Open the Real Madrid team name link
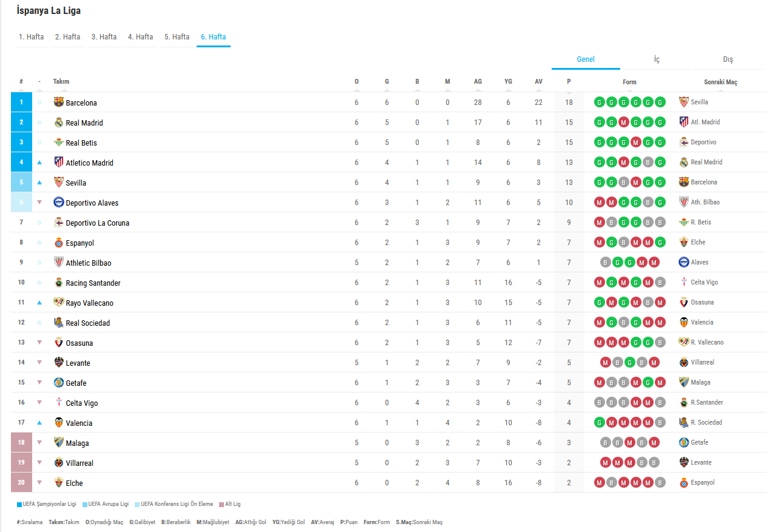This screenshot has height=532, width=775. pyautogui.click(x=84, y=123)
